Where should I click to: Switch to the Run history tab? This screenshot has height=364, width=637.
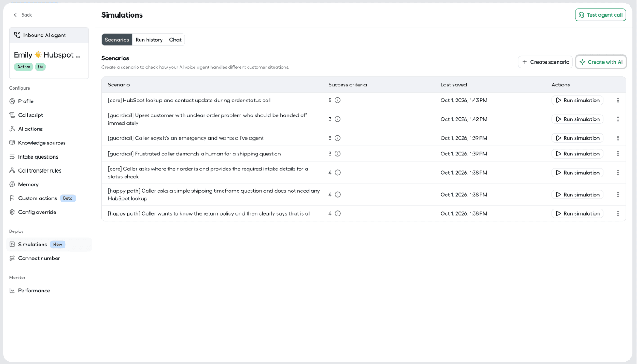coord(149,40)
